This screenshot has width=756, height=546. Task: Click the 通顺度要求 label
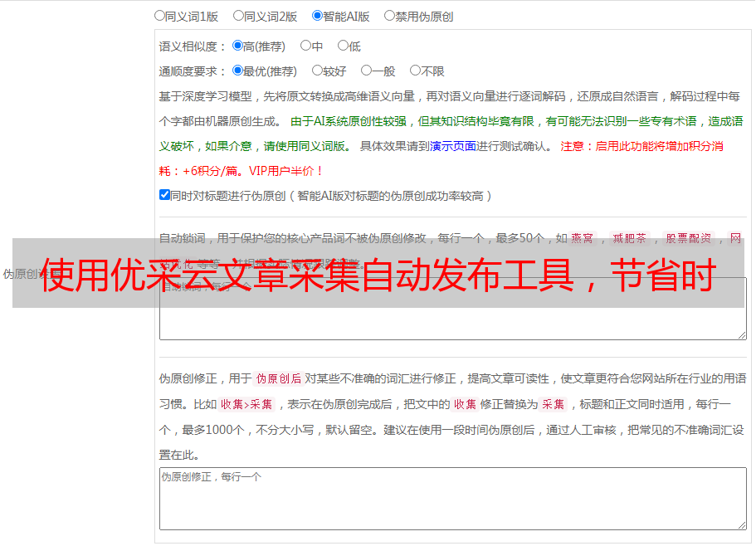[x=193, y=72]
